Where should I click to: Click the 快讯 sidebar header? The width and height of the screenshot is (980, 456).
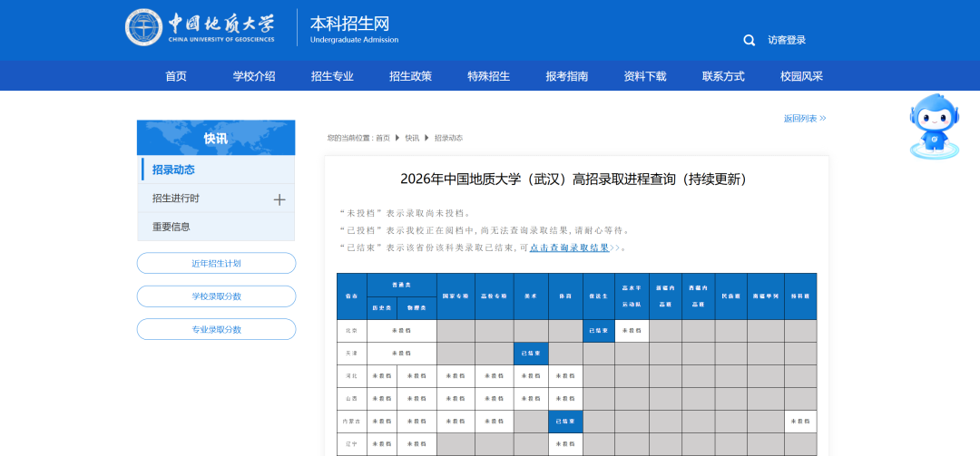[x=216, y=138]
